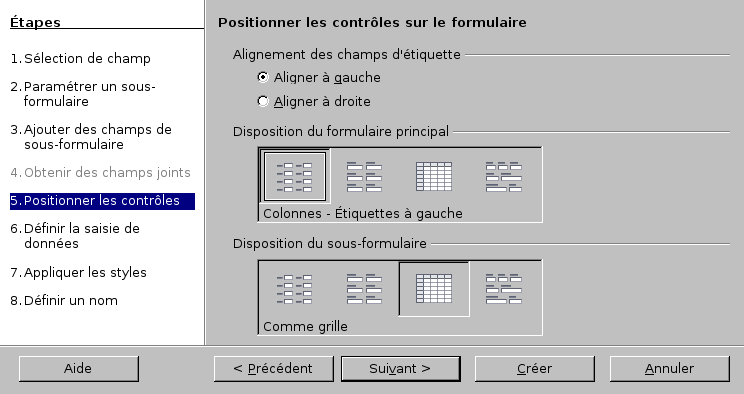Choose subform In Blocks labels-above layout icon
744x394 pixels.
pyautogui.click(x=504, y=289)
